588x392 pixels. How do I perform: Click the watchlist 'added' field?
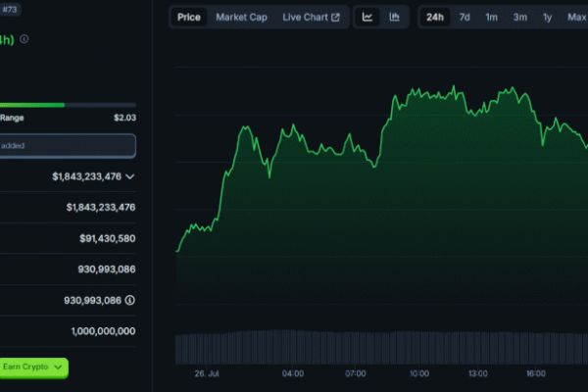[x=67, y=146]
